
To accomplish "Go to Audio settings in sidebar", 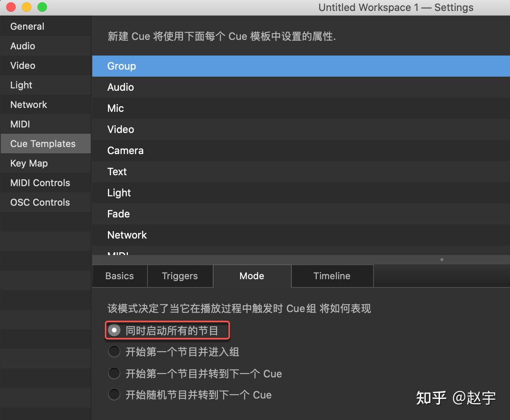I will click(46, 46).
